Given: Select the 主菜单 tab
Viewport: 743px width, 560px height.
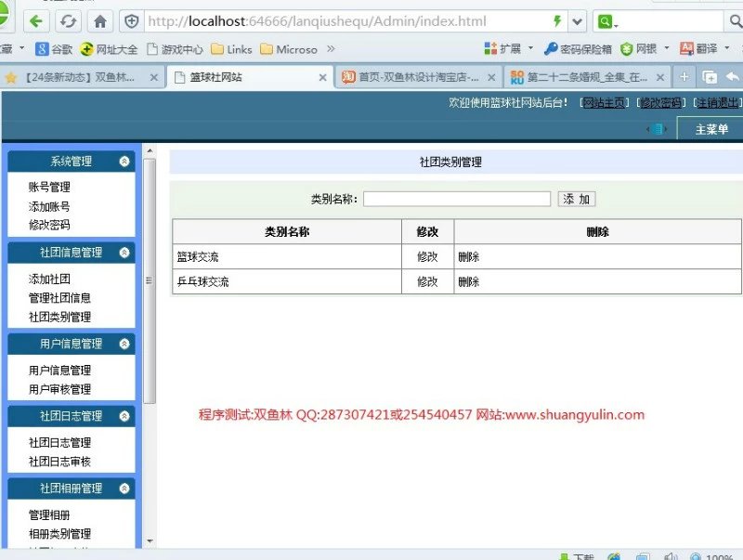Looking at the screenshot, I should coord(710,129).
